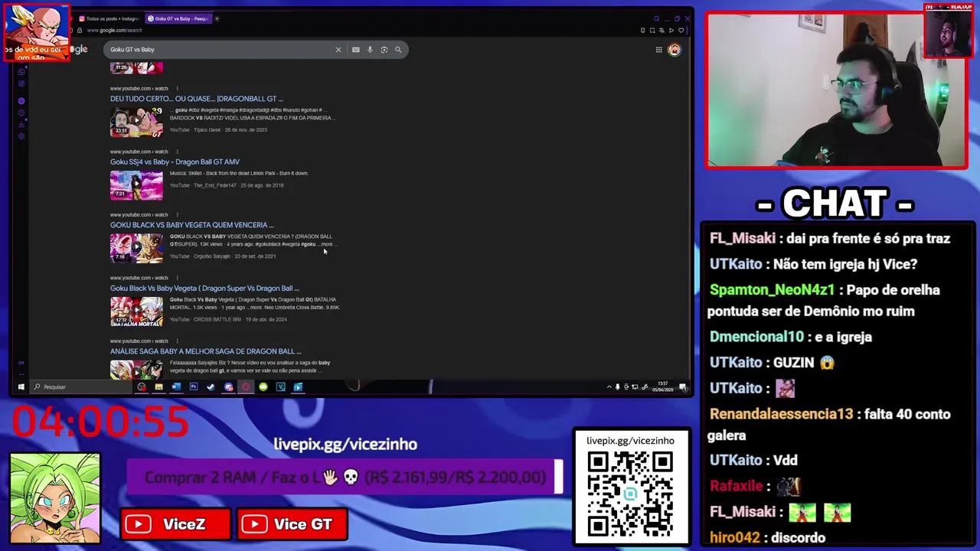
Task: Click the site lock icon in address bar
Action: [79, 30]
